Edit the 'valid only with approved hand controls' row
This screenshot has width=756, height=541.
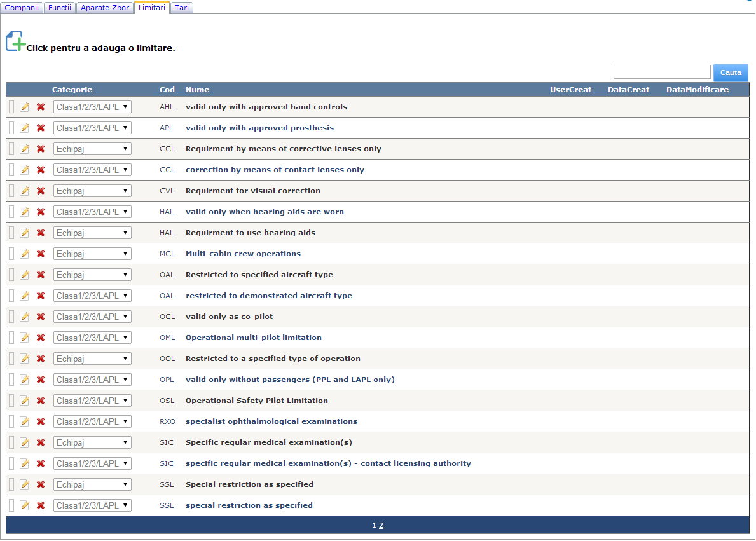(x=25, y=107)
